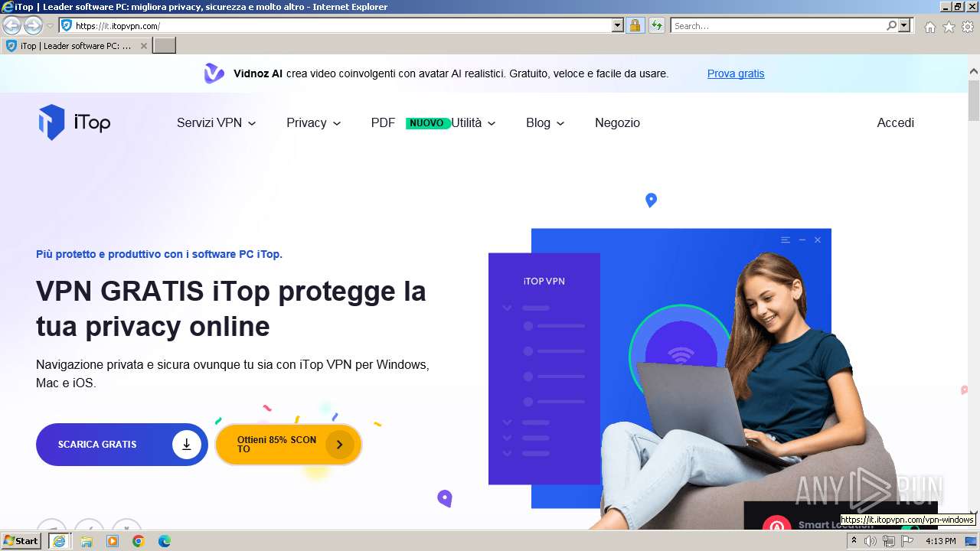The height and width of the screenshot is (551, 980).
Task: Click the Più protetto e produttivo tagline
Action: point(159,254)
